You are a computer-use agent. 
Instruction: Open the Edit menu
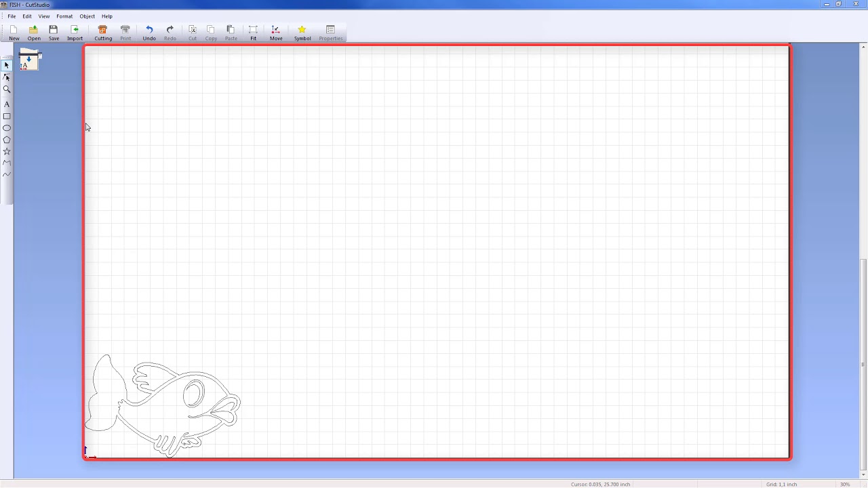pyautogui.click(x=27, y=16)
